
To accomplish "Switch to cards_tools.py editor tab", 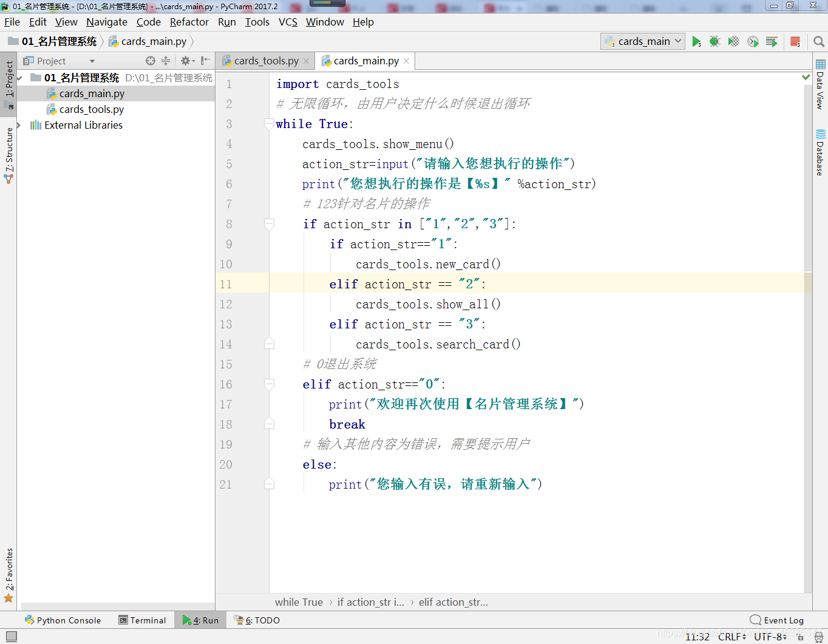I will 266,61.
